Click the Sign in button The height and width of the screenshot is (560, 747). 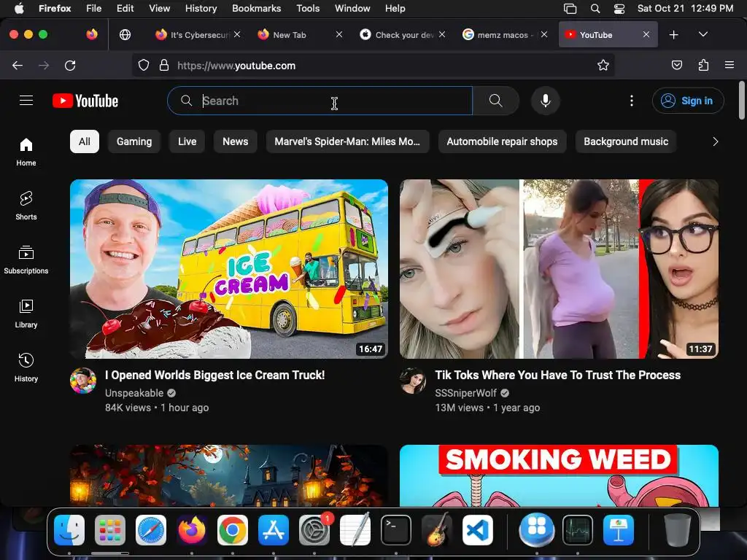pos(688,101)
